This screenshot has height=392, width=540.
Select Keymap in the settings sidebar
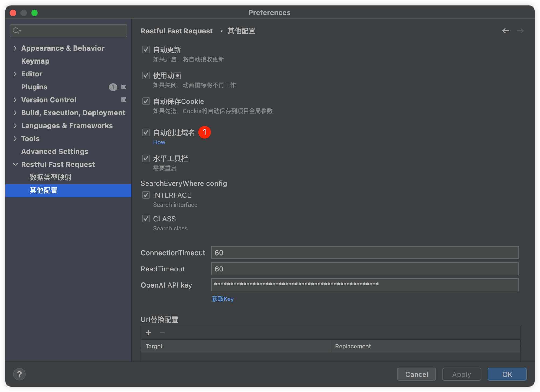click(35, 61)
